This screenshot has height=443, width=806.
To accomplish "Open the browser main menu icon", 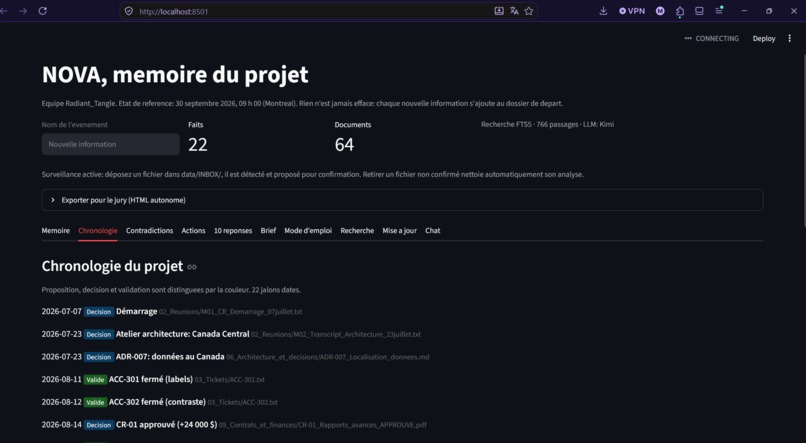I will tap(719, 11).
